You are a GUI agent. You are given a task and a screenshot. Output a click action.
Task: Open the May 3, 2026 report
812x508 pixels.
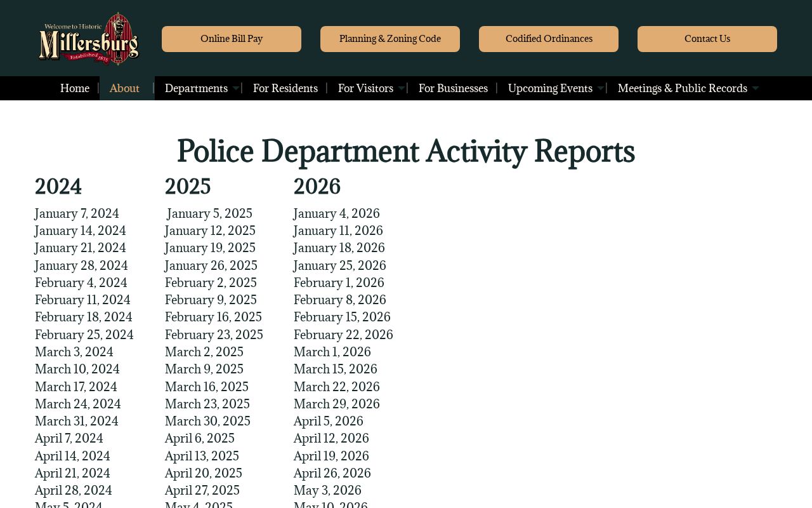point(327,490)
